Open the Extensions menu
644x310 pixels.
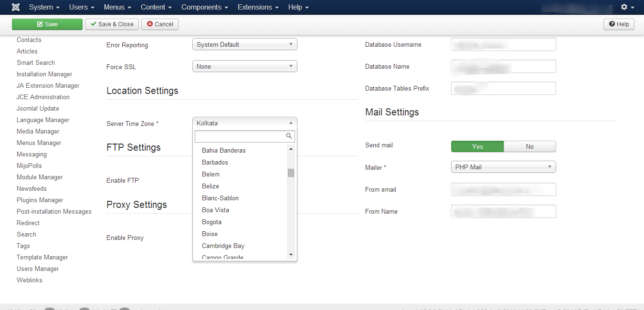[255, 7]
